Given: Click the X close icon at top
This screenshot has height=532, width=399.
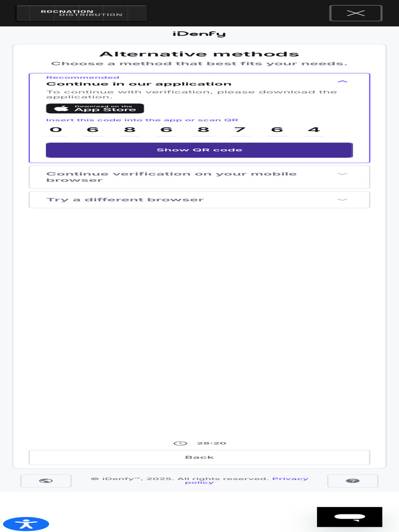Looking at the screenshot, I should [355, 13].
